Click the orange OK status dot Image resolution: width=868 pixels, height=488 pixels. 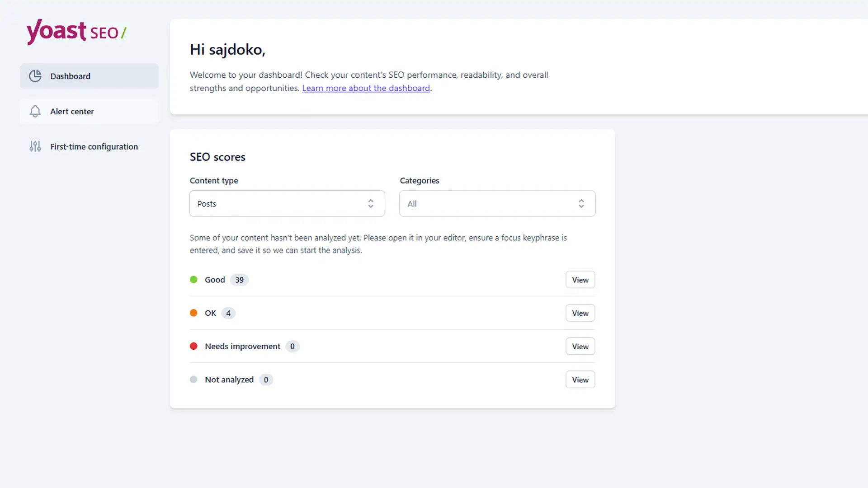[193, 313]
